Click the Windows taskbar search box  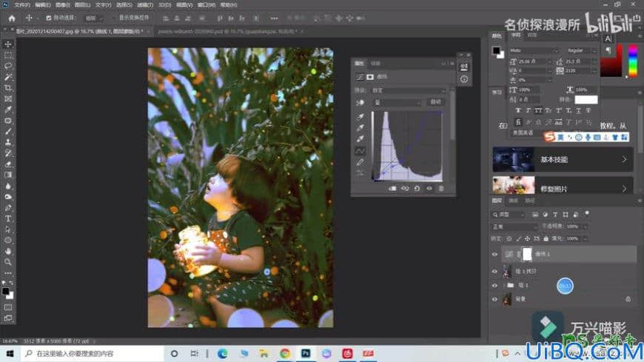coord(93,353)
